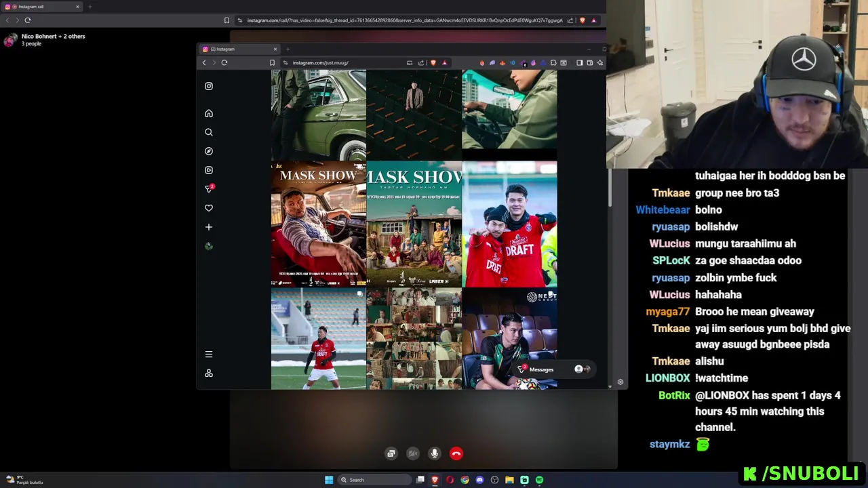The image size is (868, 488).
Task: End the Instagram call with red hang-up button
Action: [456, 453]
